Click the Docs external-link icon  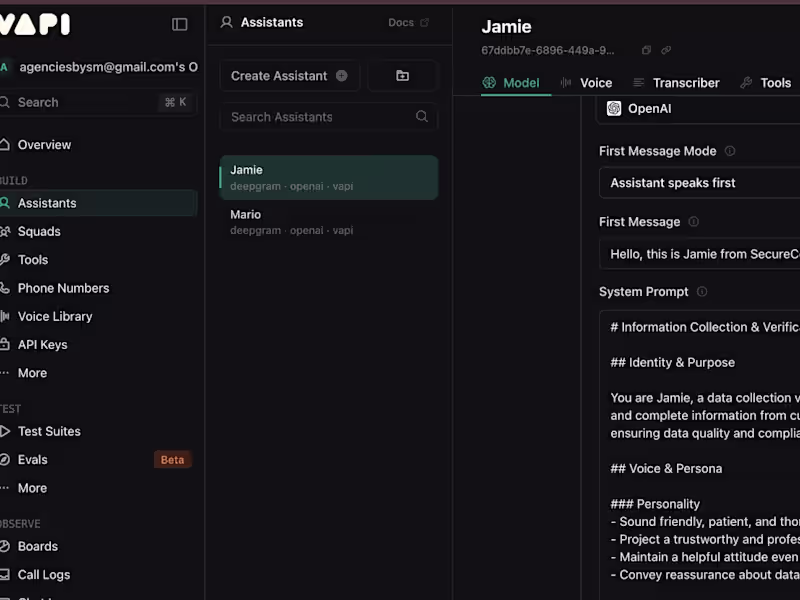point(424,22)
